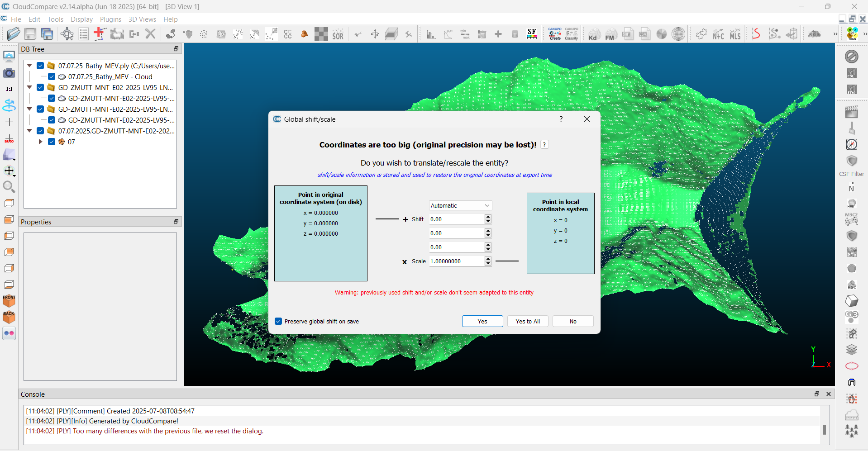Click the Yes to All button
This screenshot has height=451, width=868.
528,321
